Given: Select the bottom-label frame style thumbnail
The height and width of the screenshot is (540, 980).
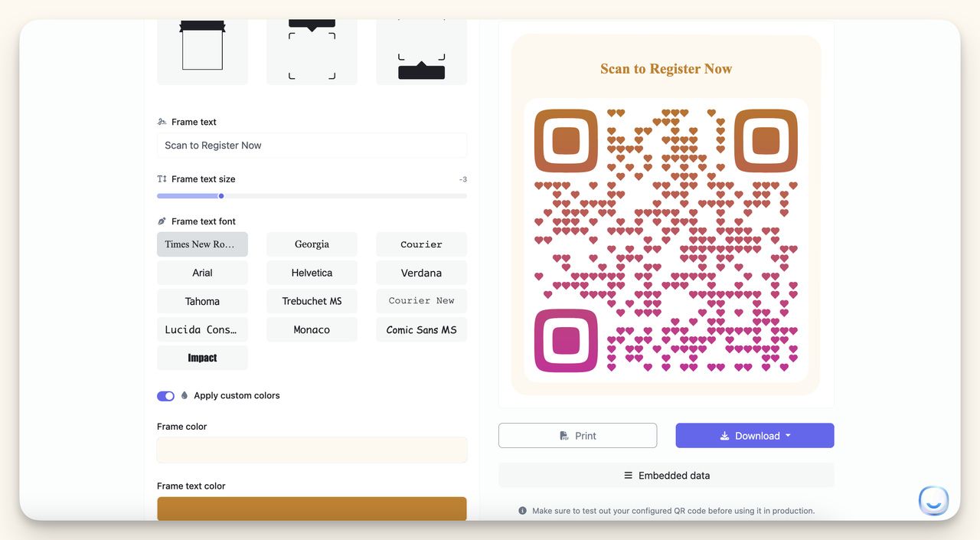Looking at the screenshot, I should click(421, 52).
